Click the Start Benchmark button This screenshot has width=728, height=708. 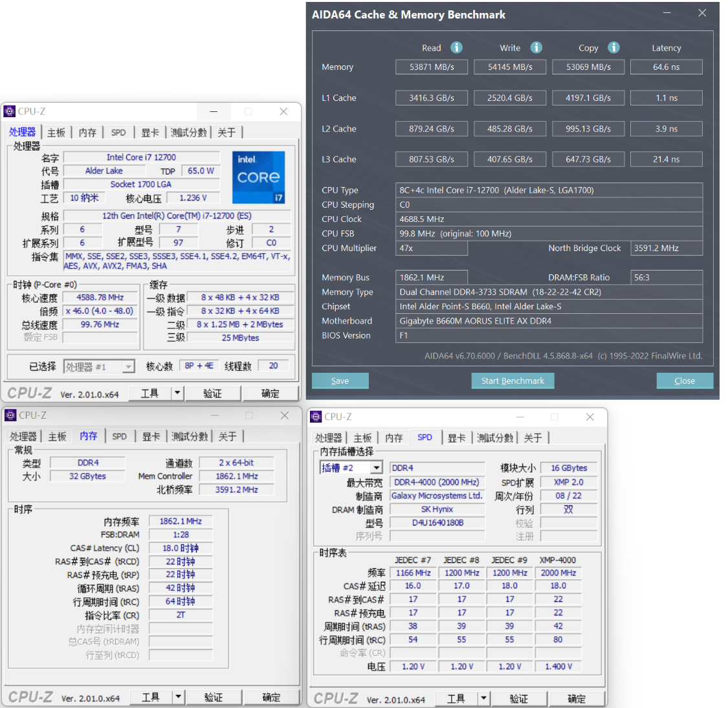[513, 381]
